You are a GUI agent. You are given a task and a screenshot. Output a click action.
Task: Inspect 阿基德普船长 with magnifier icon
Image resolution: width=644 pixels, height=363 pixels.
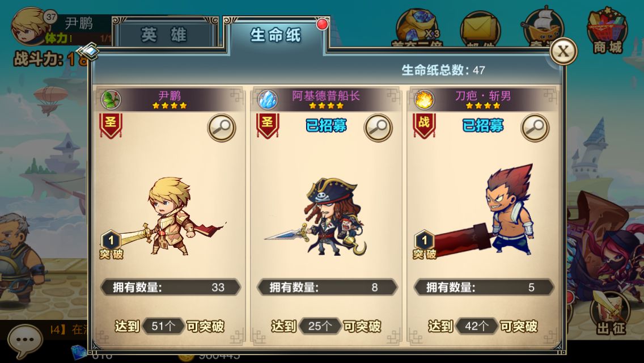(x=378, y=128)
